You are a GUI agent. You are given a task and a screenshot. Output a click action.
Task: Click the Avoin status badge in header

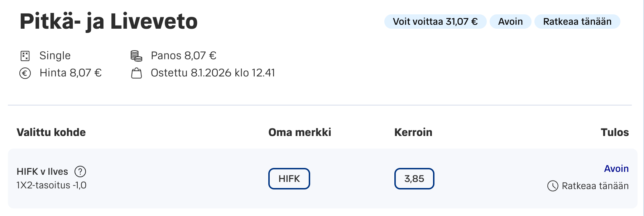(510, 22)
